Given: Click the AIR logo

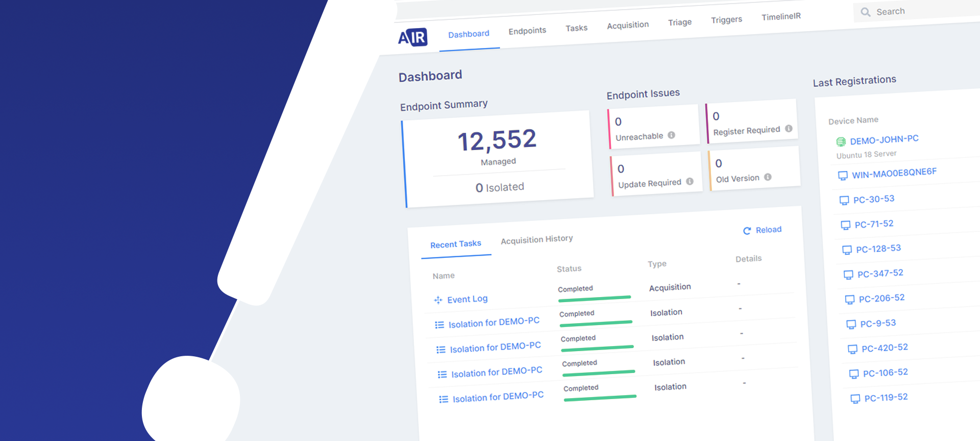Looking at the screenshot, I should (412, 37).
